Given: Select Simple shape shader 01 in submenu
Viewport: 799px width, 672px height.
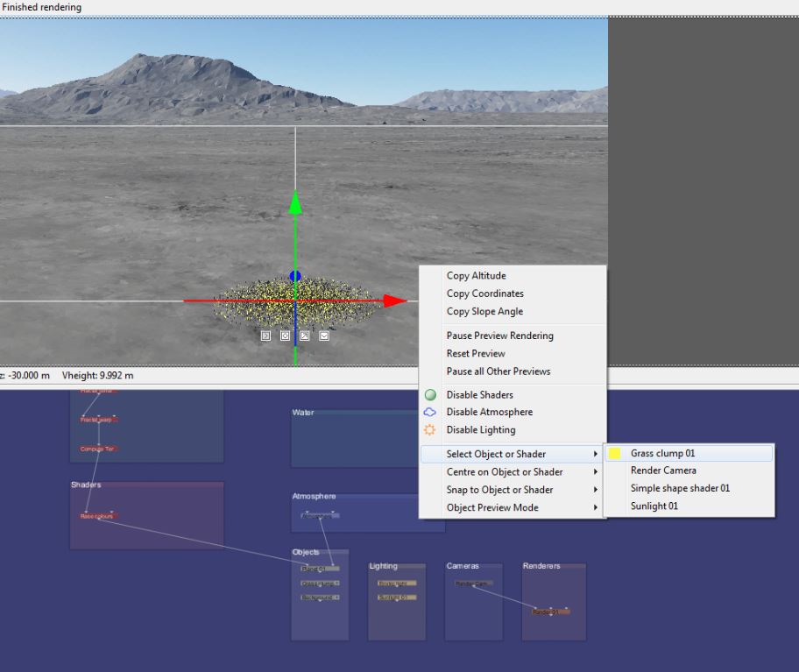Looking at the screenshot, I should pos(689,488).
